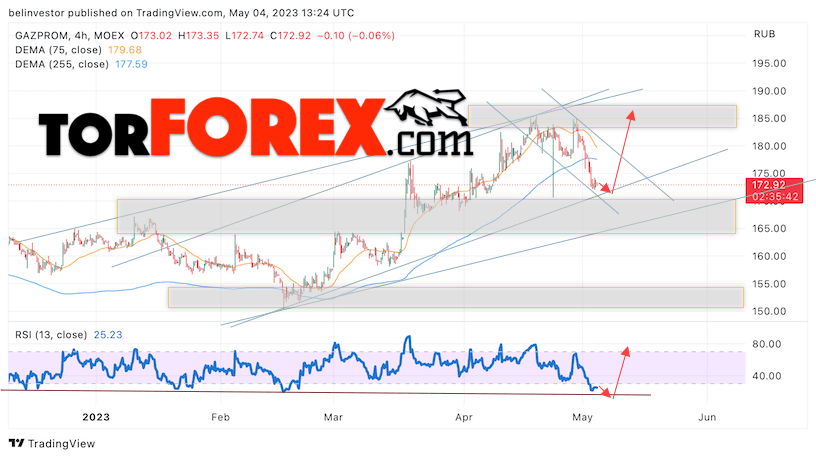Select the 'DEMA (255, close)' indicator label
Viewport: 816px width, 458px height.
62,64
